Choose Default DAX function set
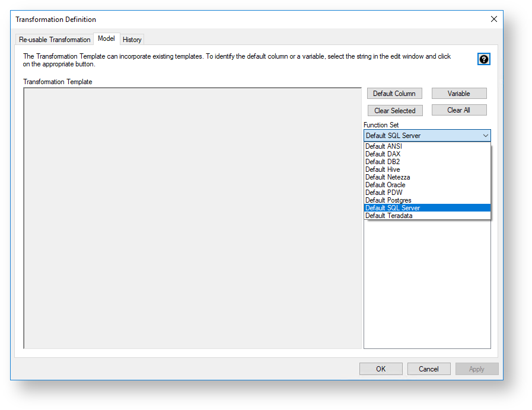532x410 pixels. tap(427, 154)
